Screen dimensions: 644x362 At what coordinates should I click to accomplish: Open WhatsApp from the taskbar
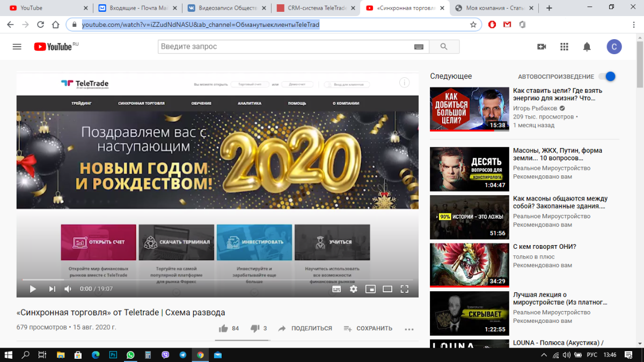(130, 354)
